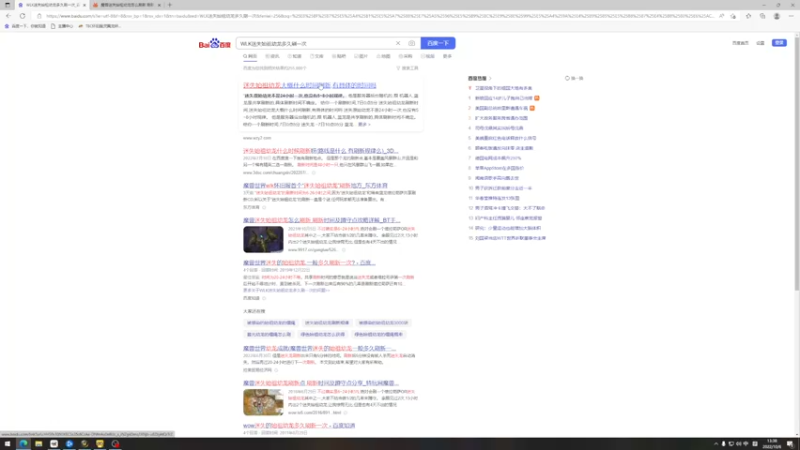Refresh hot list with 换一换

click(574, 79)
